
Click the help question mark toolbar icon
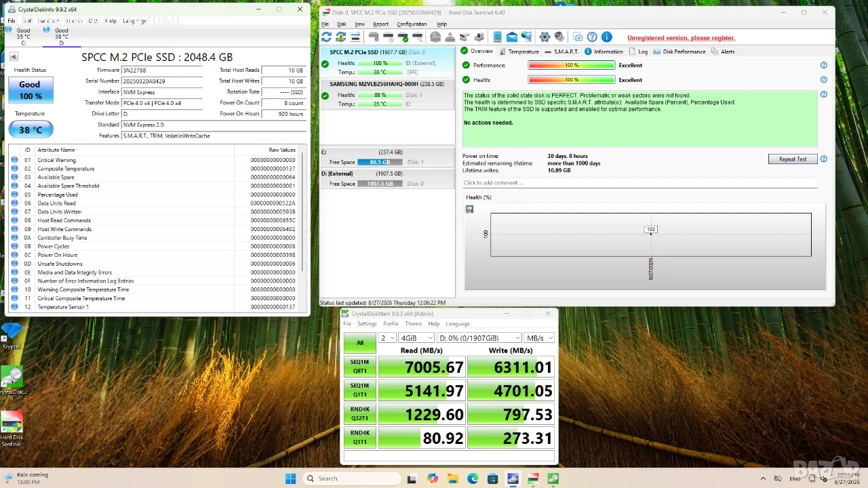point(592,37)
